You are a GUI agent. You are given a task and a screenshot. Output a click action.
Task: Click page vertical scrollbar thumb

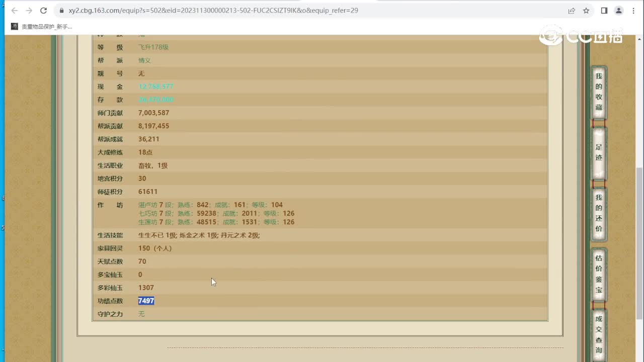pyautogui.click(x=640, y=243)
